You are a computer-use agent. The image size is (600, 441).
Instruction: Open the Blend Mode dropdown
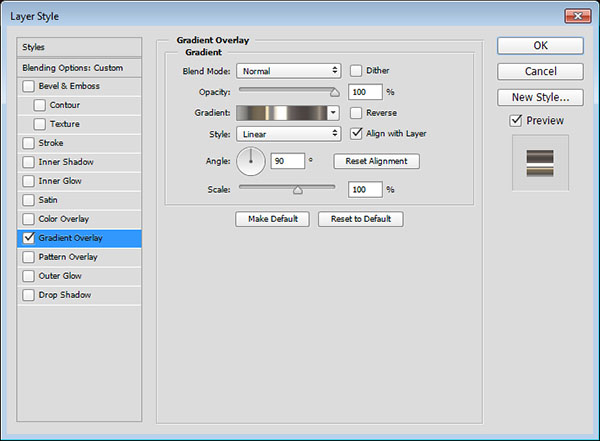[289, 71]
